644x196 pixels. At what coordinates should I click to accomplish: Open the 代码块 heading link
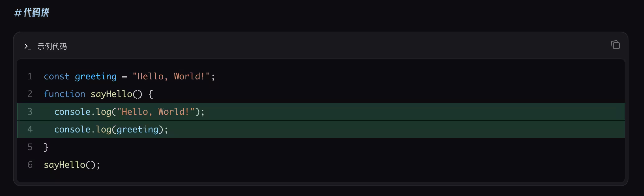(36, 12)
